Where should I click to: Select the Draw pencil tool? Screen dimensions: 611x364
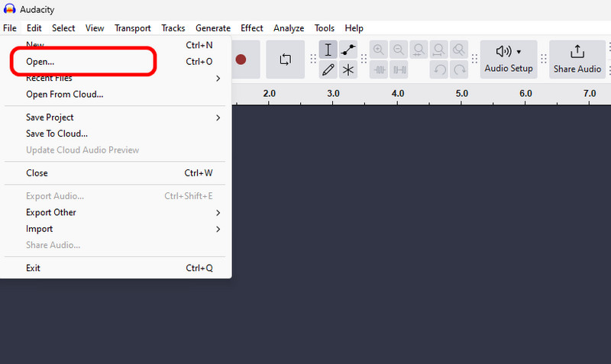tap(328, 69)
